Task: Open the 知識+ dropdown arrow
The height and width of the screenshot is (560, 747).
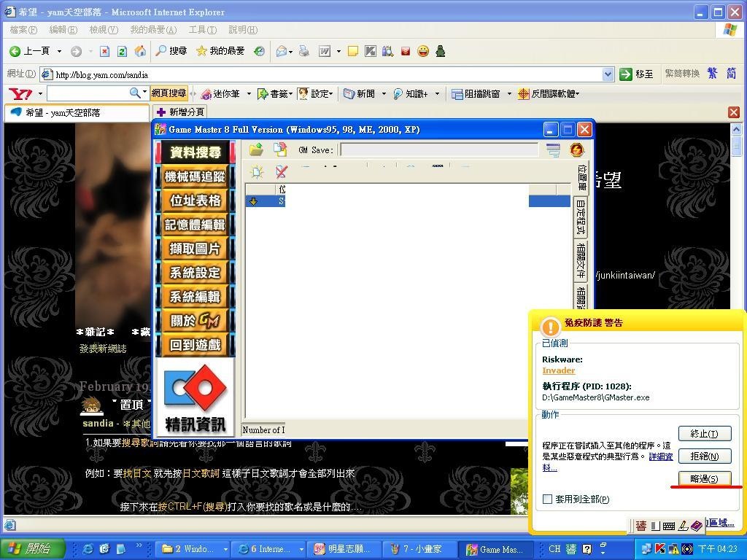Action: pyautogui.click(x=438, y=94)
